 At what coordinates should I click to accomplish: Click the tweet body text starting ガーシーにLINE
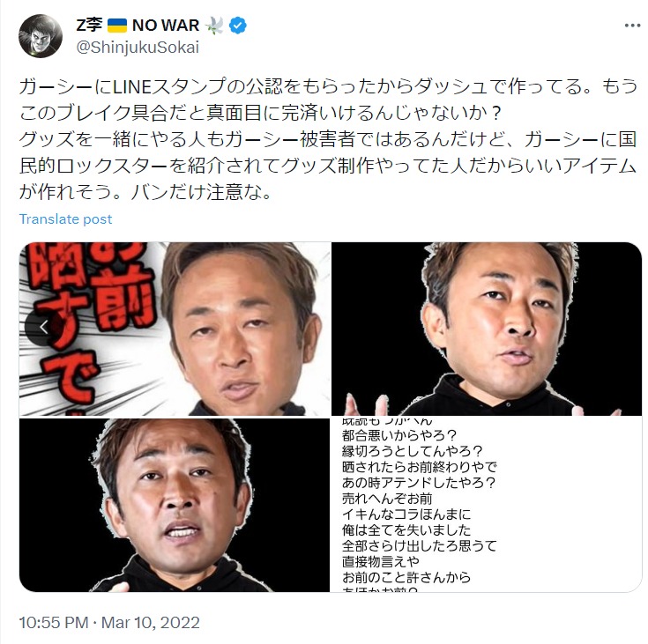(328, 139)
